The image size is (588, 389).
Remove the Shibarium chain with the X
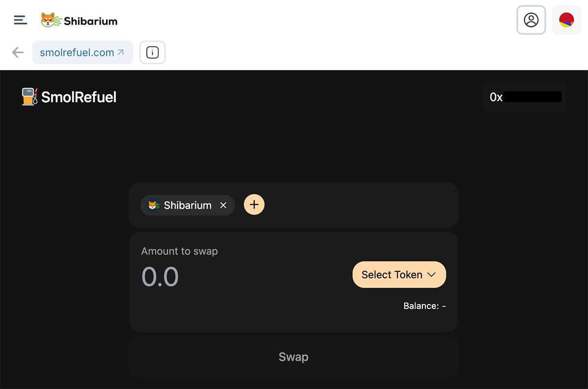223,205
